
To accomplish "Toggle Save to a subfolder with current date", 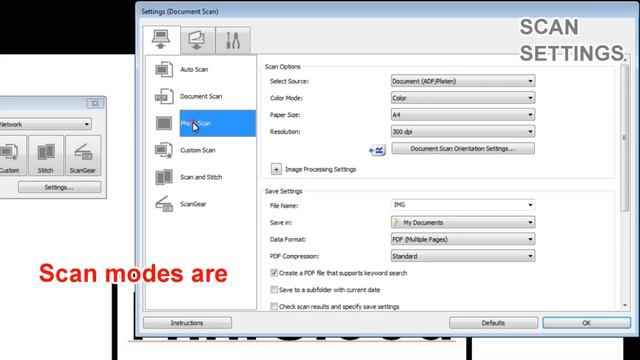I will tap(274, 289).
